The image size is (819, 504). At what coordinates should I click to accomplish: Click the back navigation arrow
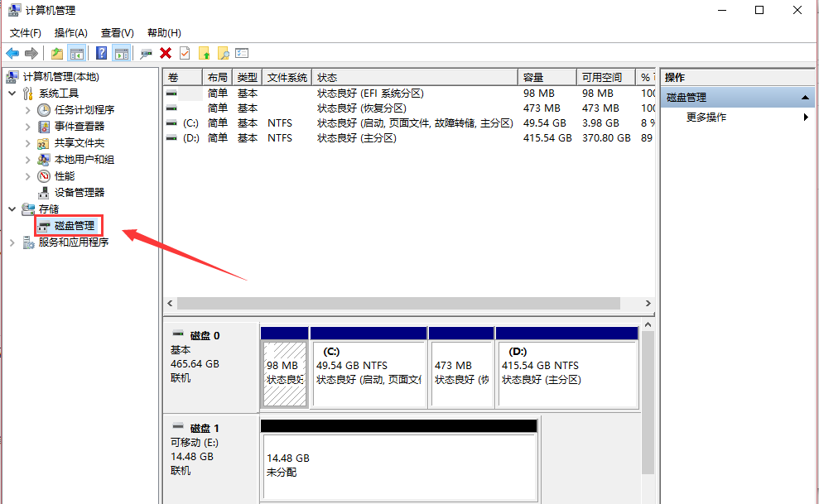pyautogui.click(x=12, y=53)
